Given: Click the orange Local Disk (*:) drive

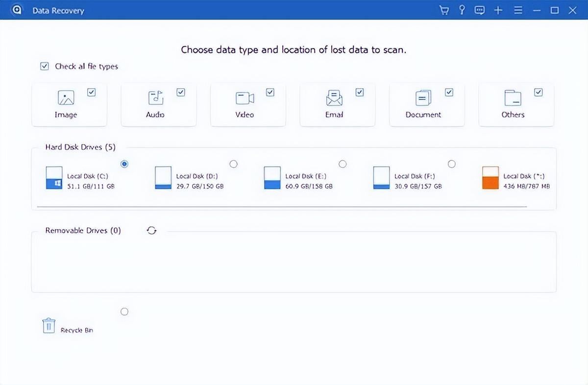Looking at the screenshot, I should 490,178.
